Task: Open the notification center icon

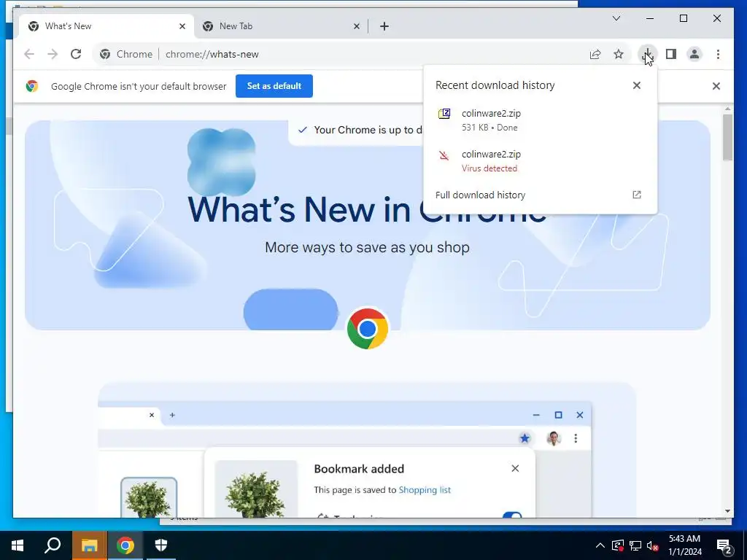Action: 724,545
